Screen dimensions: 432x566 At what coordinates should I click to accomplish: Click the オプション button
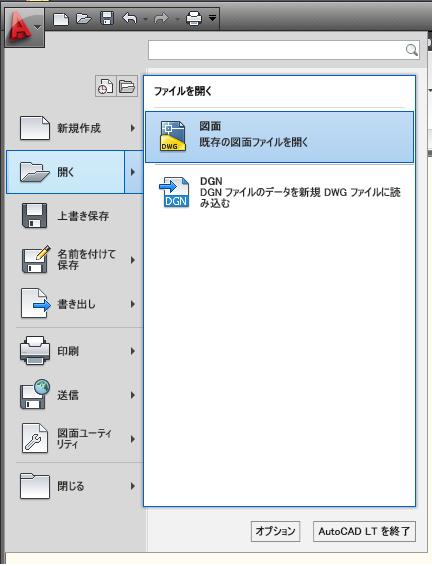[x=275, y=531]
